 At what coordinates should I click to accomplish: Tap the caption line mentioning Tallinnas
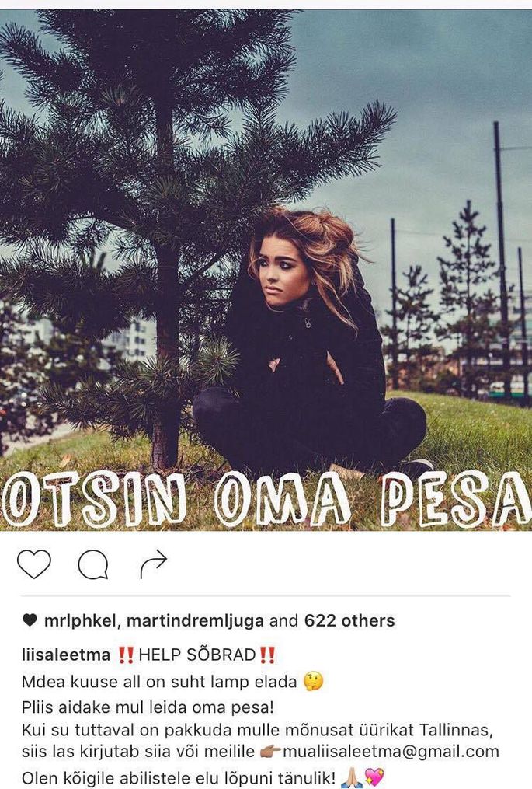257,729
